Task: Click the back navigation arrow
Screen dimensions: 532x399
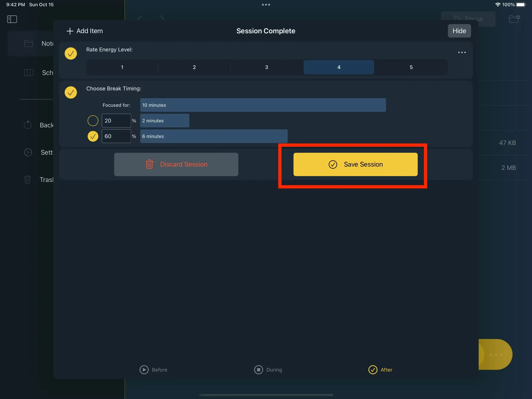Action: click(x=140, y=18)
